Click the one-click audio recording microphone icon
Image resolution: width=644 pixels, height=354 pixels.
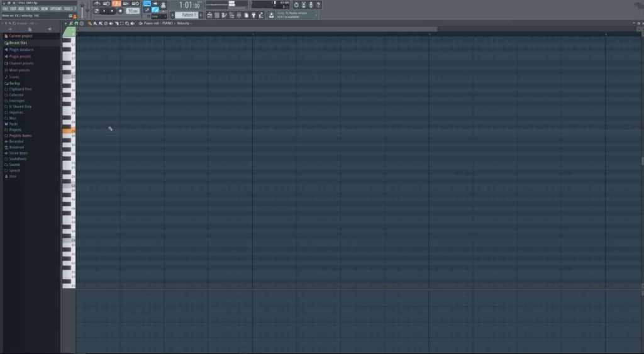(x=311, y=5)
